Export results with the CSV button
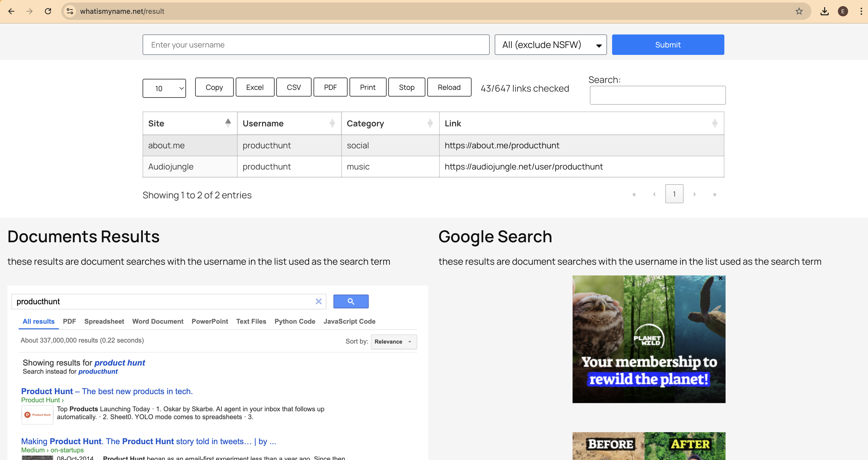Viewport: 868px width, 460px height. tap(293, 87)
